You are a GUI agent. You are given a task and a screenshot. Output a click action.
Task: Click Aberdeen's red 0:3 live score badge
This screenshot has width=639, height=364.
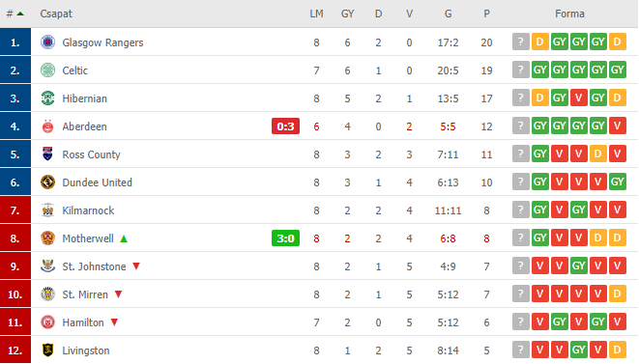(285, 126)
